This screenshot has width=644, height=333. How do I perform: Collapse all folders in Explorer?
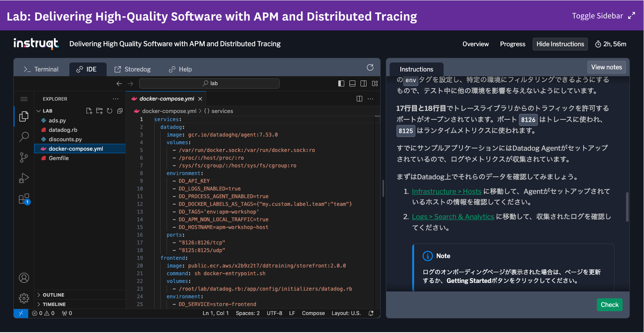(120, 111)
